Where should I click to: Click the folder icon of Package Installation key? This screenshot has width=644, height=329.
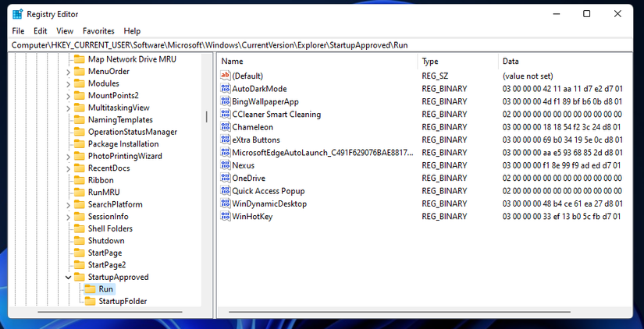pos(80,144)
